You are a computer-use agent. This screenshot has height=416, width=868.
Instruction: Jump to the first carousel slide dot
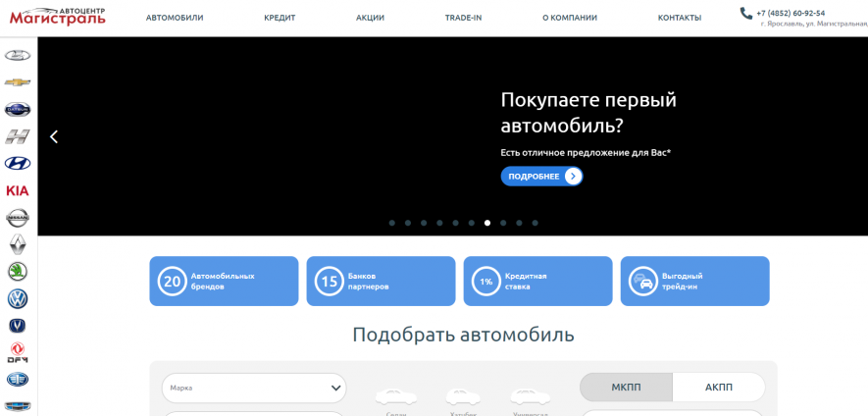[x=392, y=223]
